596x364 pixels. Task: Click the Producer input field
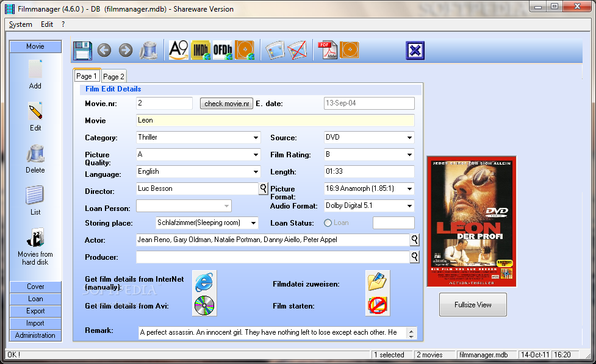click(273, 257)
